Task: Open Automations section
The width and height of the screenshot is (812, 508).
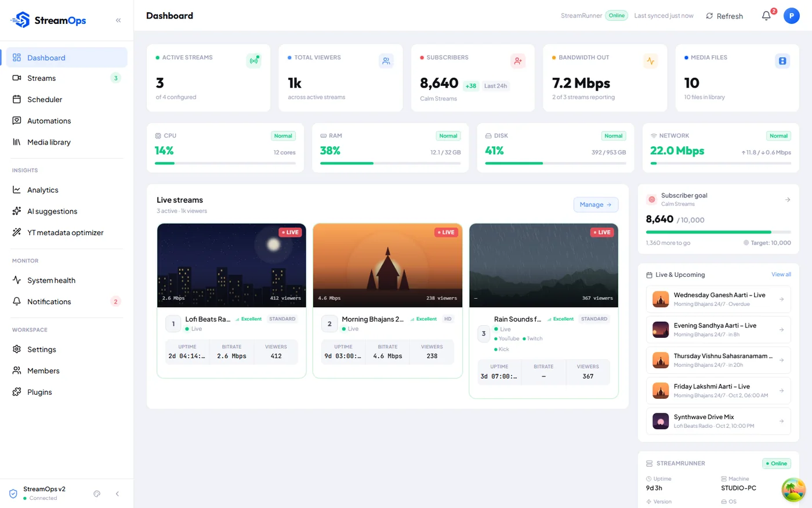Action: [x=66, y=121]
